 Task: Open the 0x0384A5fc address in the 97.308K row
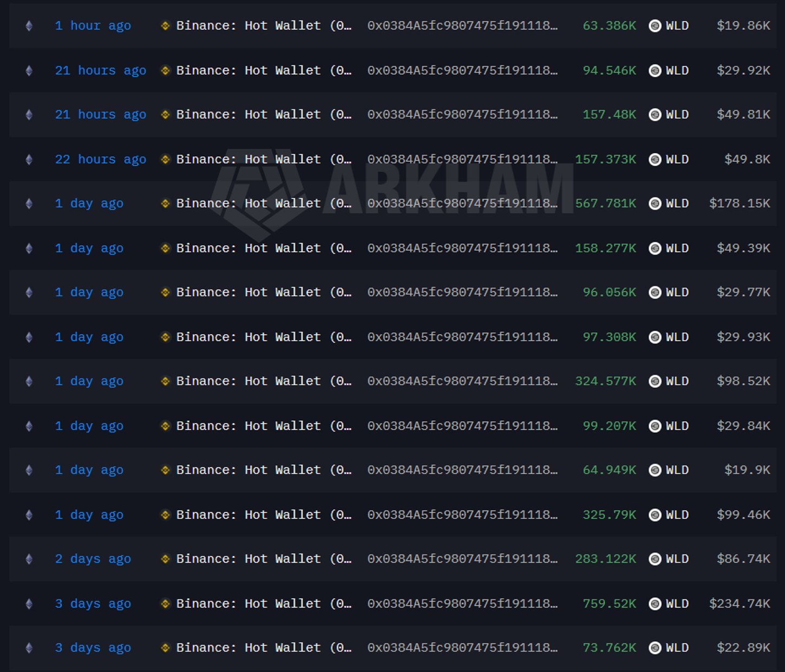(x=462, y=337)
